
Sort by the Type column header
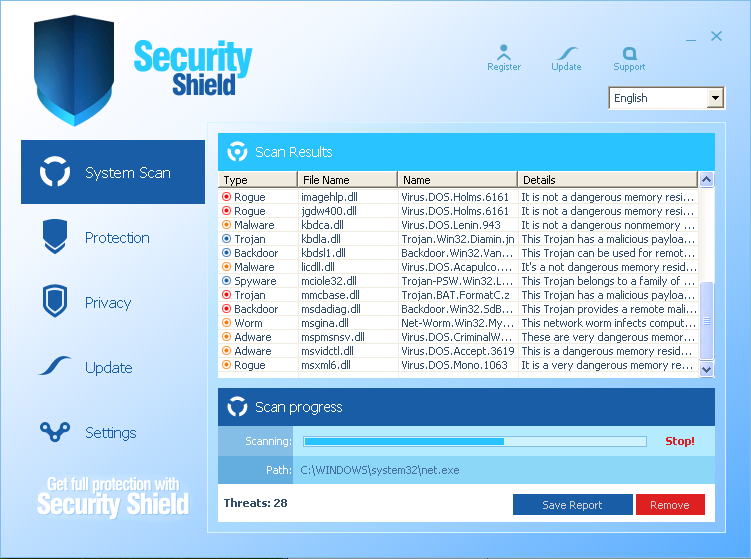point(258,180)
